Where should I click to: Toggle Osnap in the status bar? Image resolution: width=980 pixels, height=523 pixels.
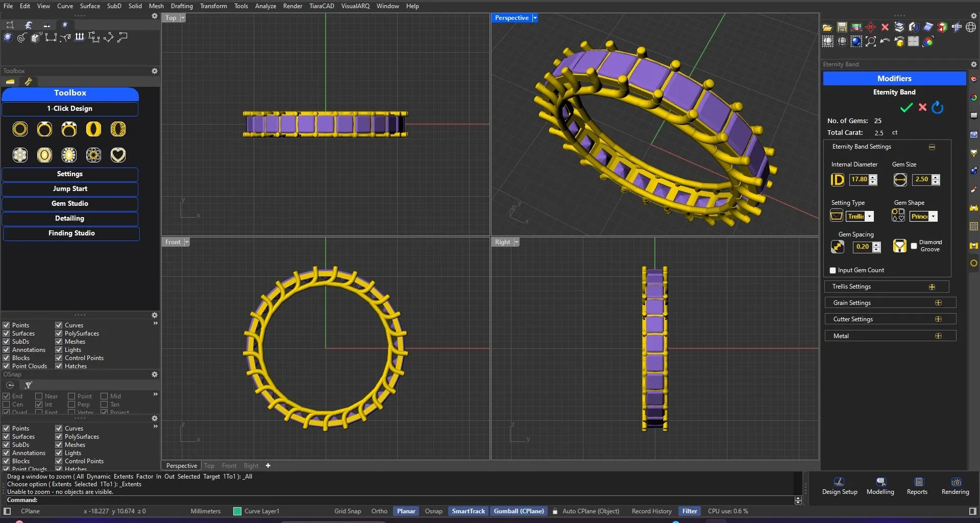[433, 511]
